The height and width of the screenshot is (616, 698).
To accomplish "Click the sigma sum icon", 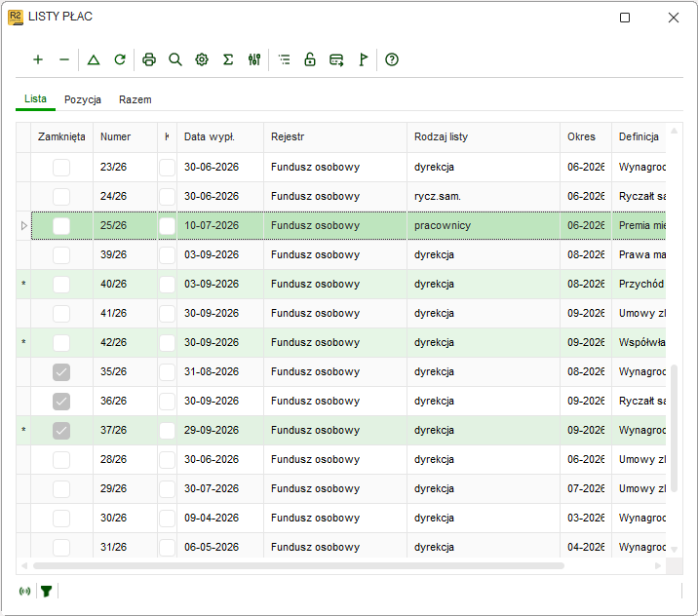I will click(x=228, y=59).
